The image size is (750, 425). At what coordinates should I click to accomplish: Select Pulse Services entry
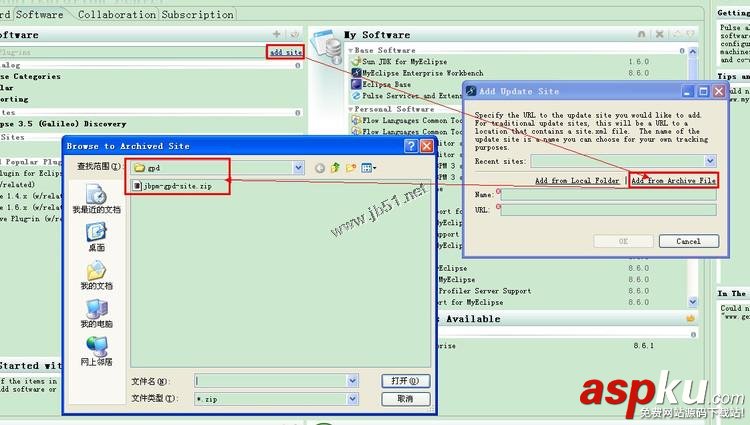coord(411,96)
